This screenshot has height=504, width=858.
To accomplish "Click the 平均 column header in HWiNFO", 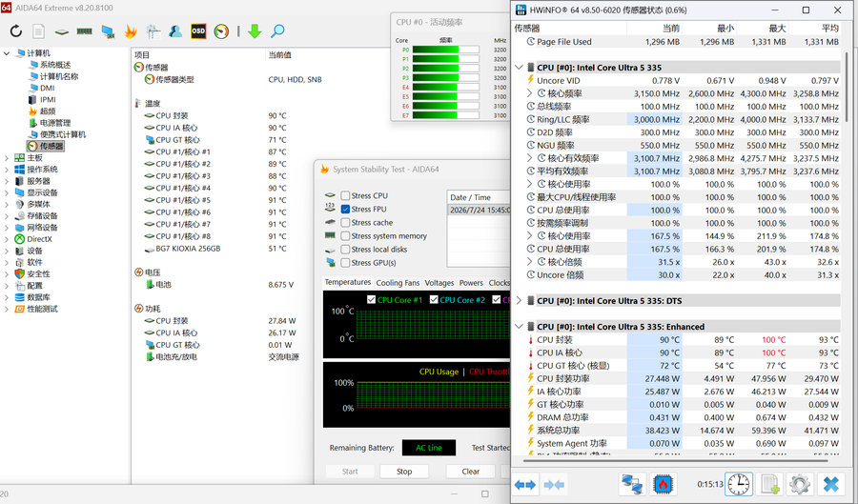I will click(814, 28).
